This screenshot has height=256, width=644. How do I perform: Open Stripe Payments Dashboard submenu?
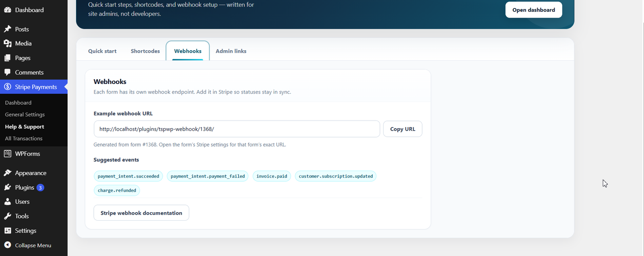coord(18,102)
